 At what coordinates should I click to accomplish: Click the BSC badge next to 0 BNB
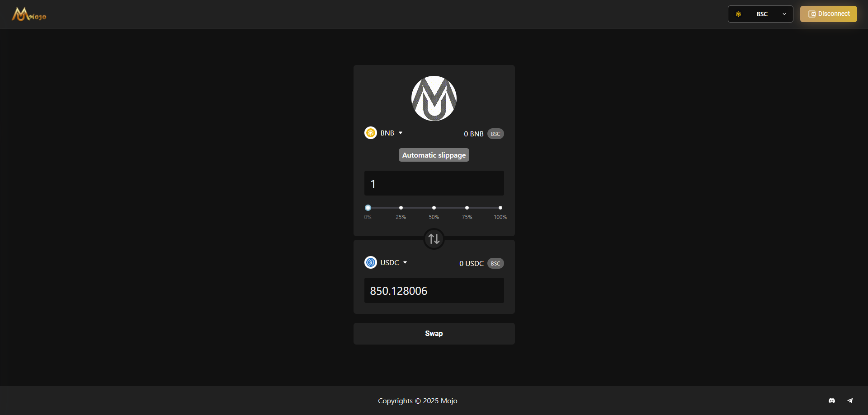495,134
